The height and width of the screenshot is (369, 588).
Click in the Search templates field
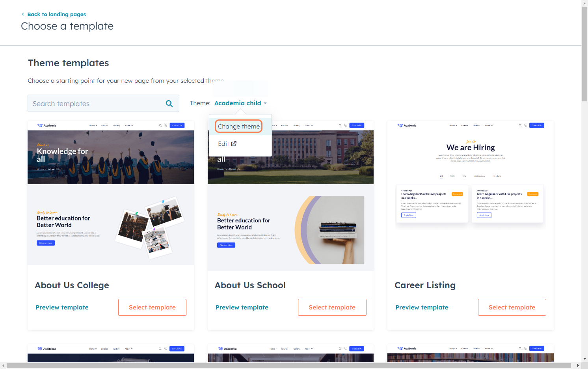pos(103,103)
